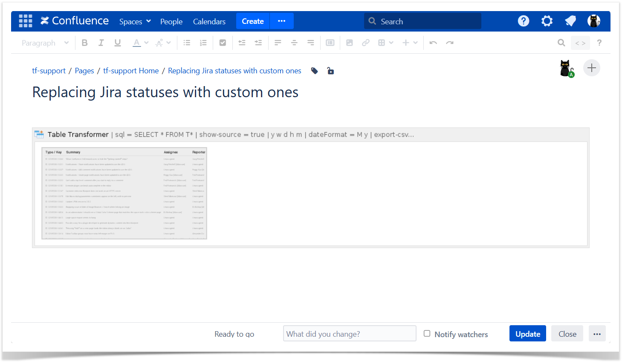Toggle bold formatting in editor toolbar
The height and width of the screenshot is (364, 625).
click(84, 43)
